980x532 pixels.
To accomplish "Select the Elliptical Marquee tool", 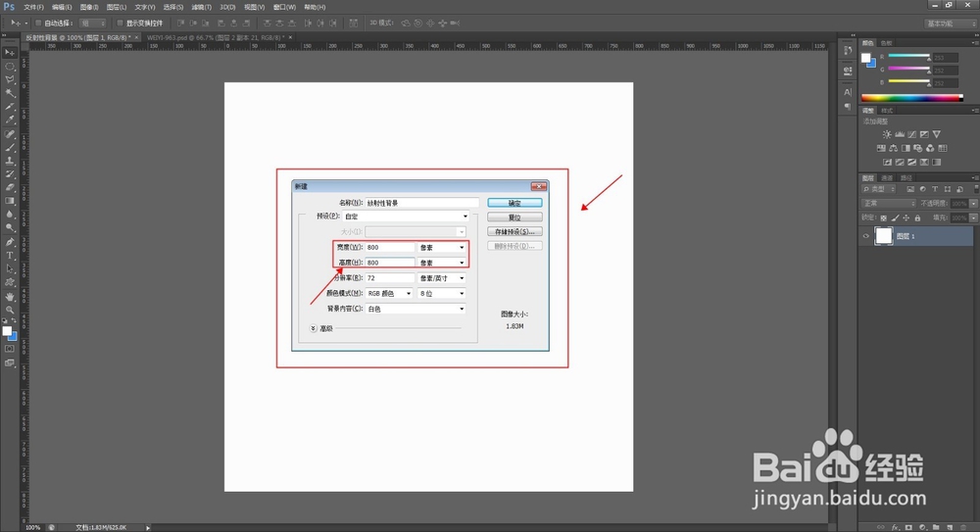I will (10, 67).
